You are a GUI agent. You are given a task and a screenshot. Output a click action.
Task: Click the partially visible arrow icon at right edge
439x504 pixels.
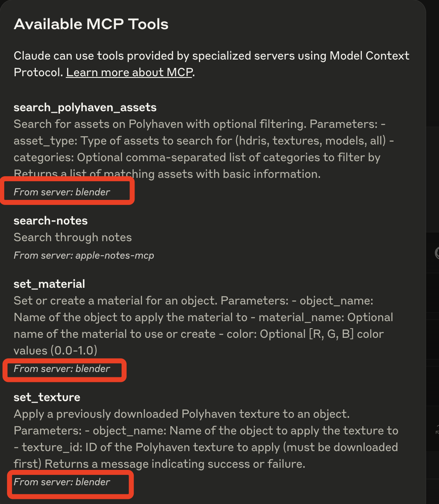(437, 430)
